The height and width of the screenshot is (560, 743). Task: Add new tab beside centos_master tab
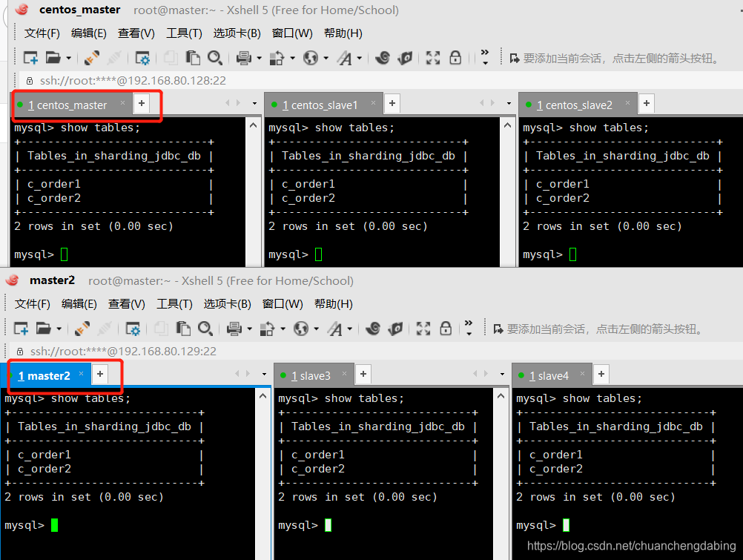pos(142,103)
